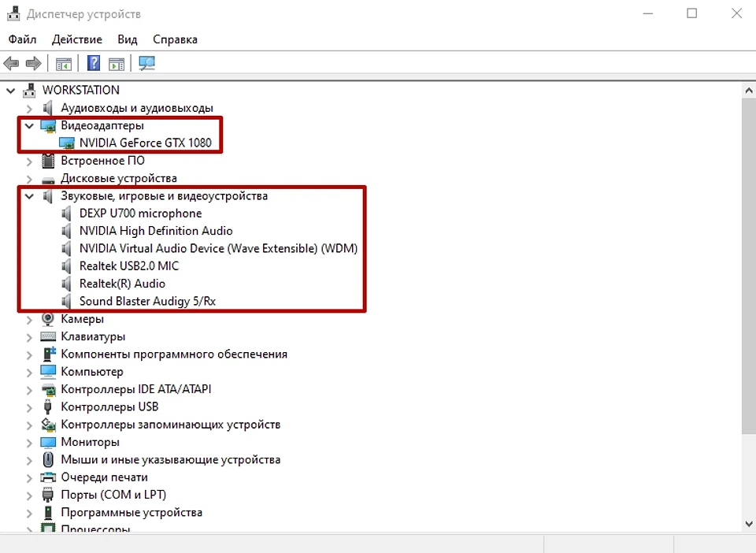
Task: Click the Аудиовходы и аудиовыходы speaker icon
Action: point(48,107)
